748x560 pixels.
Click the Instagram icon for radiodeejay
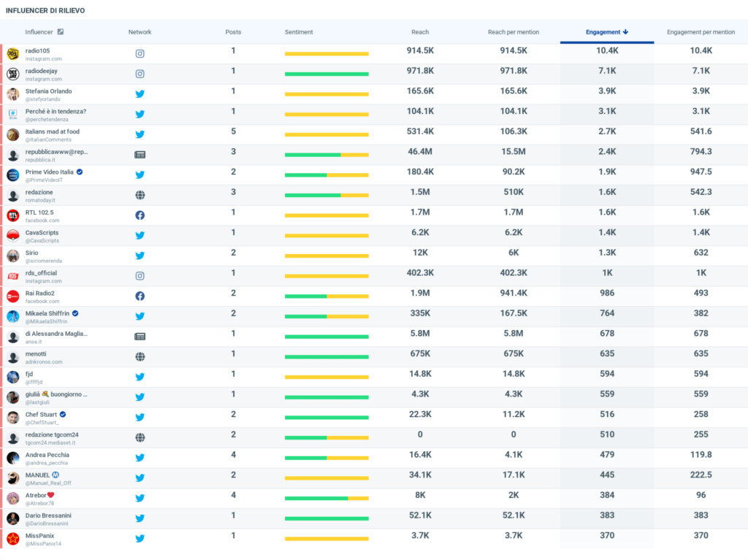pyautogui.click(x=140, y=74)
